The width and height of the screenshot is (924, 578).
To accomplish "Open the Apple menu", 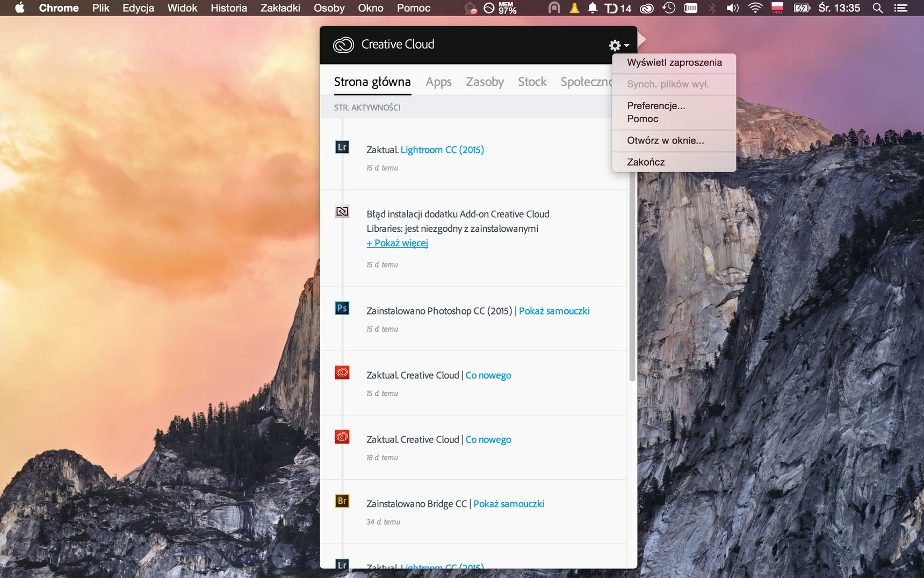I will click(x=20, y=8).
